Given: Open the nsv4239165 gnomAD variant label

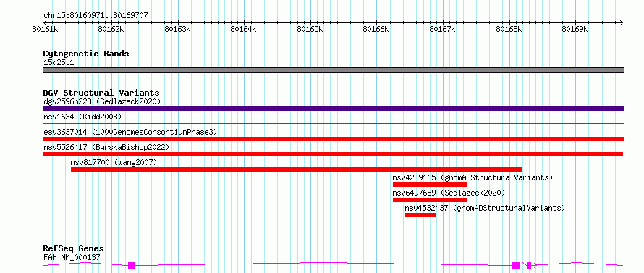Looking at the screenshot, I should [473, 177].
